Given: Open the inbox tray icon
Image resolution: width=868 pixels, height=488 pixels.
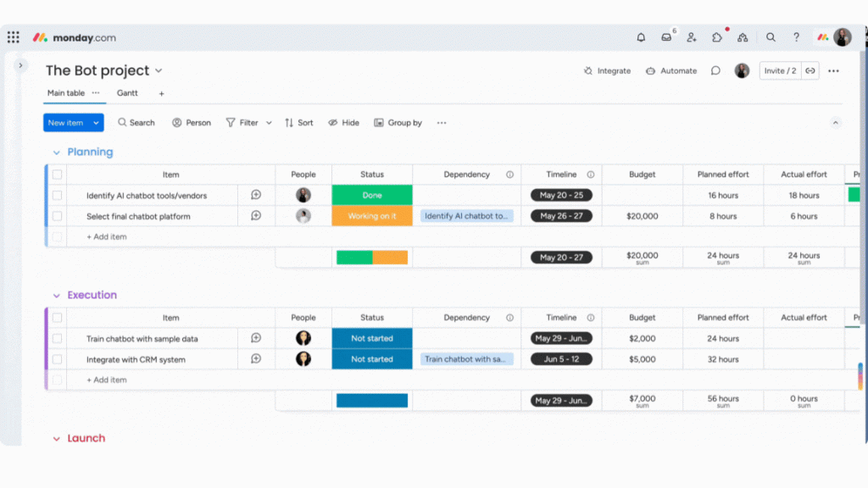Looking at the screenshot, I should point(666,37).
